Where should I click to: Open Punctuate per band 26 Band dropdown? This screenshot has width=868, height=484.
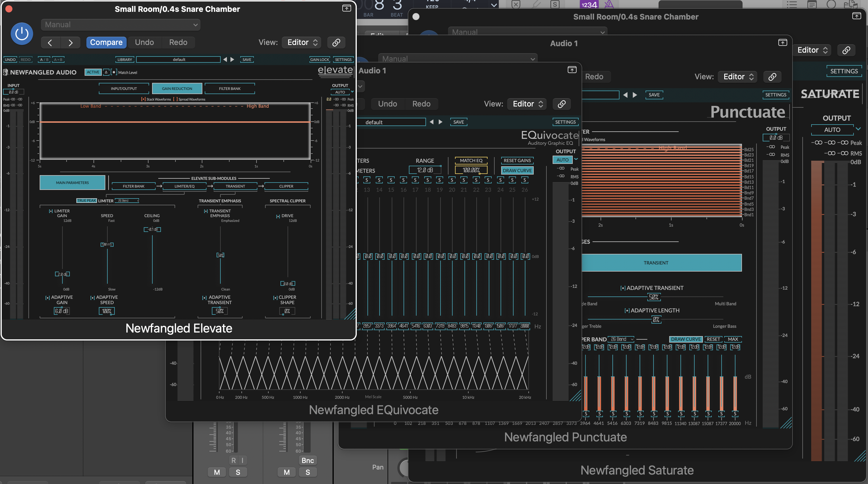(x=621, y=339)
